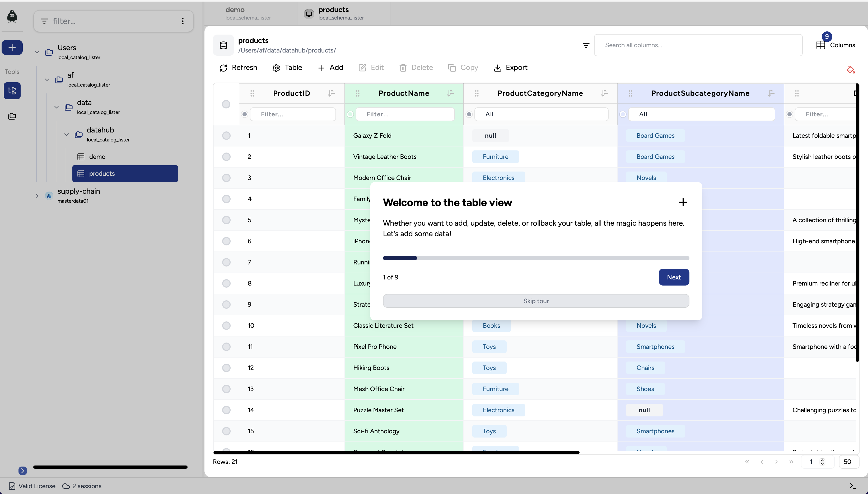
Task: Expand the supply-chain connection
Action: coord(37,196)
